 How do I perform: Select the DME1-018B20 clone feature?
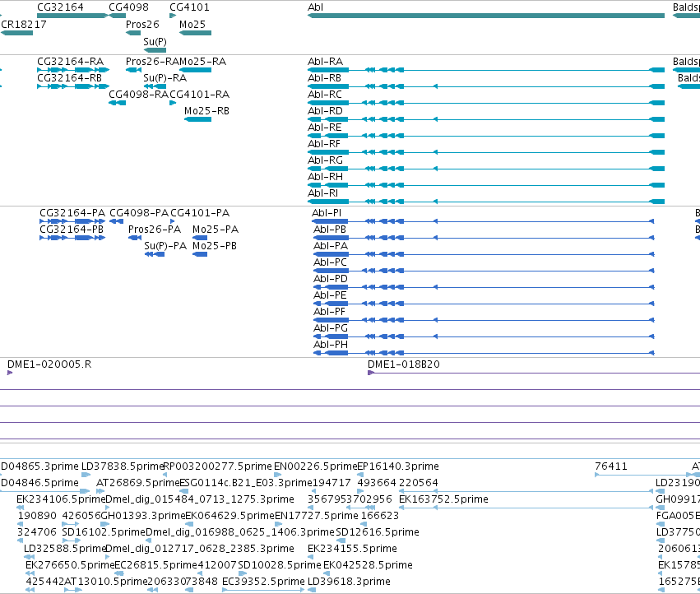[404, 364]
